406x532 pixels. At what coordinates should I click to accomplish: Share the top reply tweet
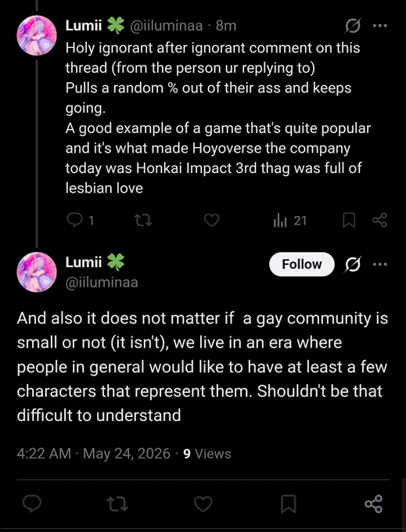(x=380, y=220)
